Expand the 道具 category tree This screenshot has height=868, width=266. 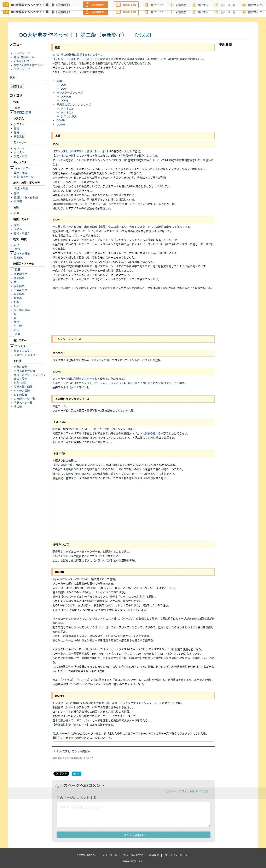pos(12,334)
